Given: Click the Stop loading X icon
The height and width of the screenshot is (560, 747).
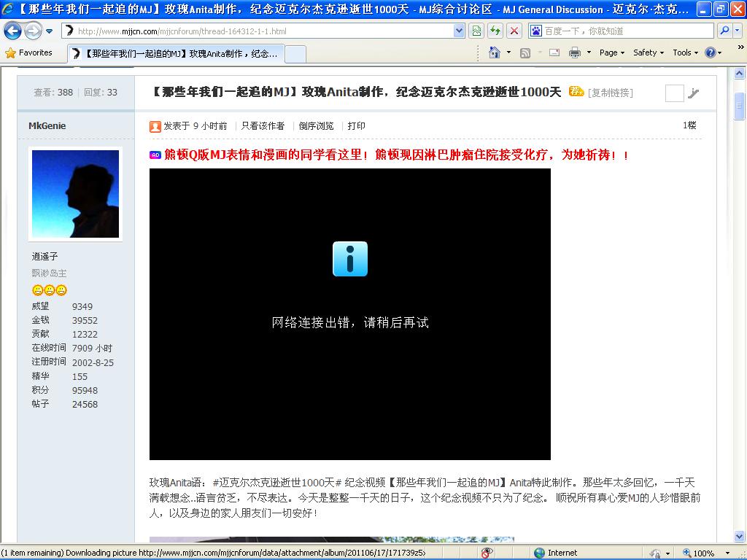Looking at the screenshot, I should click(x=514, y=31).
